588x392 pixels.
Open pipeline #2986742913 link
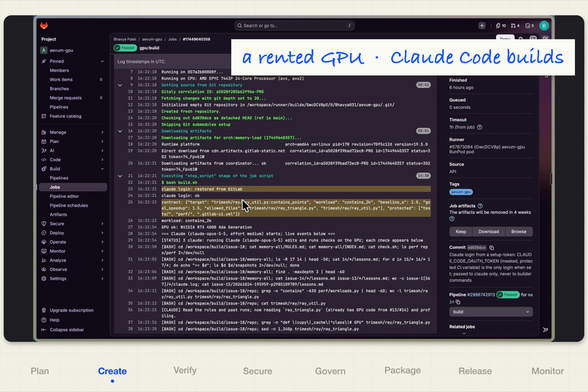tap(481, 295)
